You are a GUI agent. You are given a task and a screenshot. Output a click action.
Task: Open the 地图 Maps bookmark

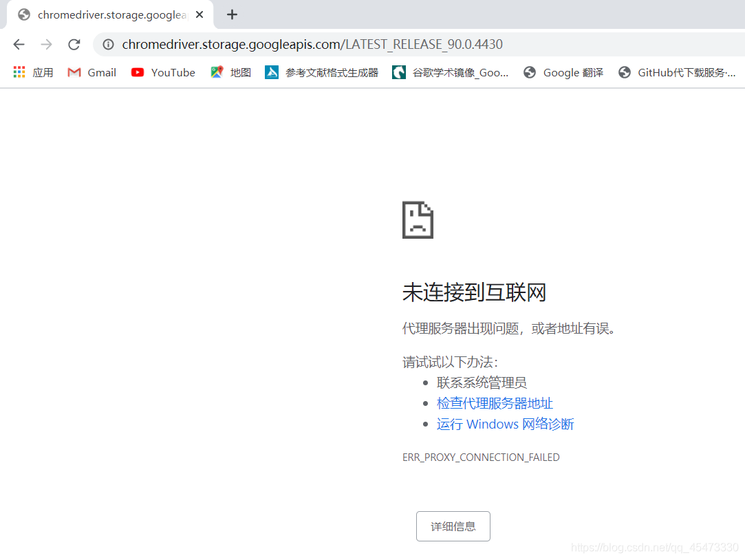coord(231,72)
